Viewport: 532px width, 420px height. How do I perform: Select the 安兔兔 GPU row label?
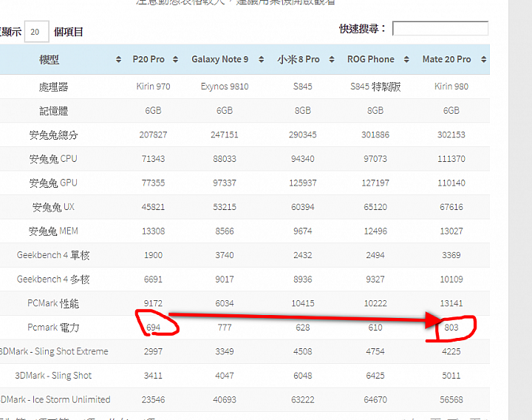point(53,183)
